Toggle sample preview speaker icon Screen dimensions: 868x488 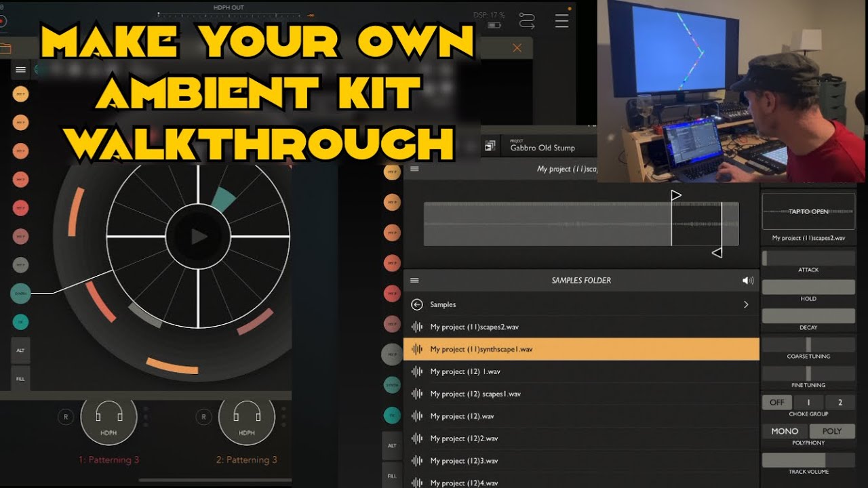point(748,280)
